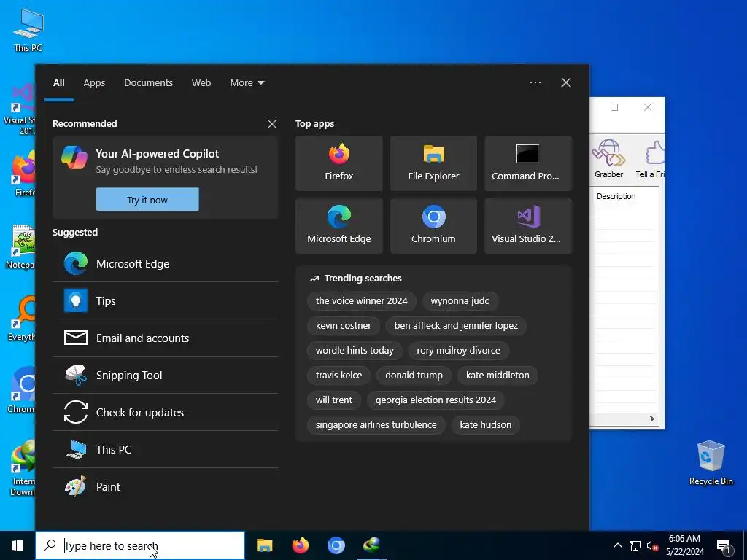747x560 pixels.
Task: Switch to the Documents search tab
Action: [148, 83]
